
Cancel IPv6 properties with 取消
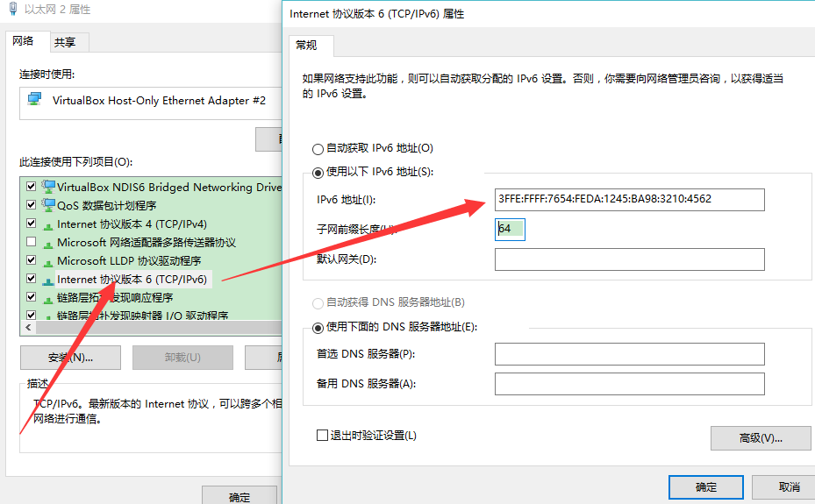coord(785,486)
